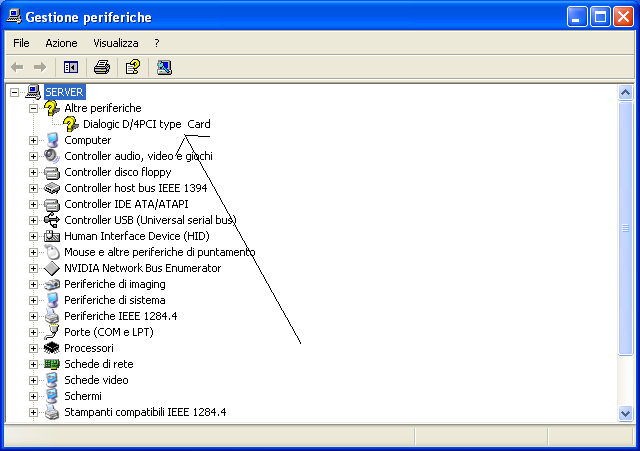Open the Properties/help toolbar icon
Viewport: 640px width, 451px height.
click(133, 67)
